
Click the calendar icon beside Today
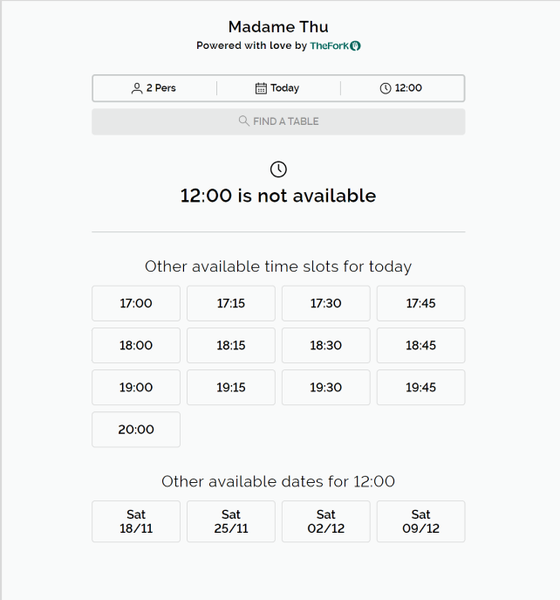pos(261,88)
